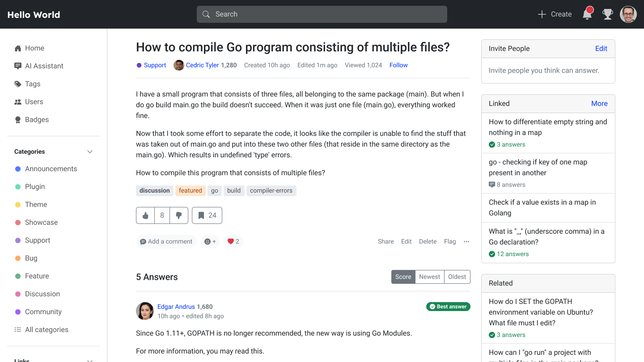Upvote the question with thumbs up
The image size is (644, 362).
(x=145, y=215)
